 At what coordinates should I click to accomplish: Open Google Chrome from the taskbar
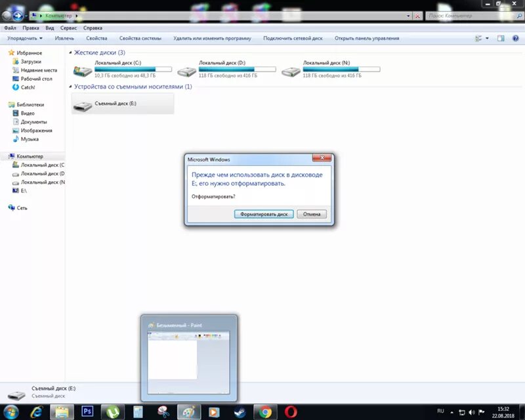[265, 412]
